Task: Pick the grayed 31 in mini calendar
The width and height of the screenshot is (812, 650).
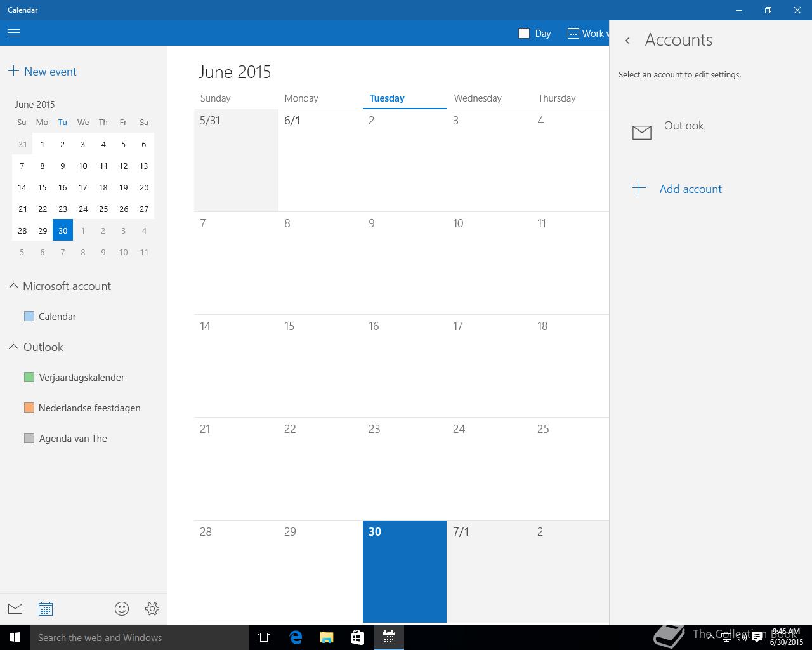Action: [x=22, y=144]
